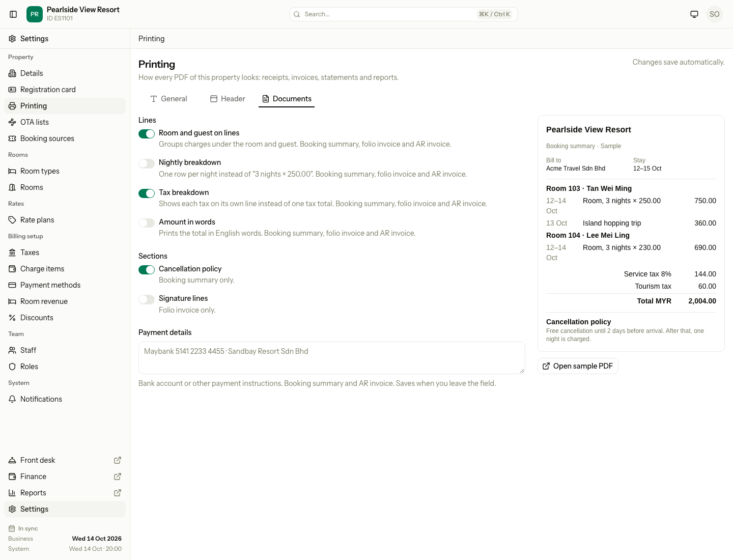
Task: Click Settings at the sidebar bottom
Action: pyautogui.click(x=65, y=509)
